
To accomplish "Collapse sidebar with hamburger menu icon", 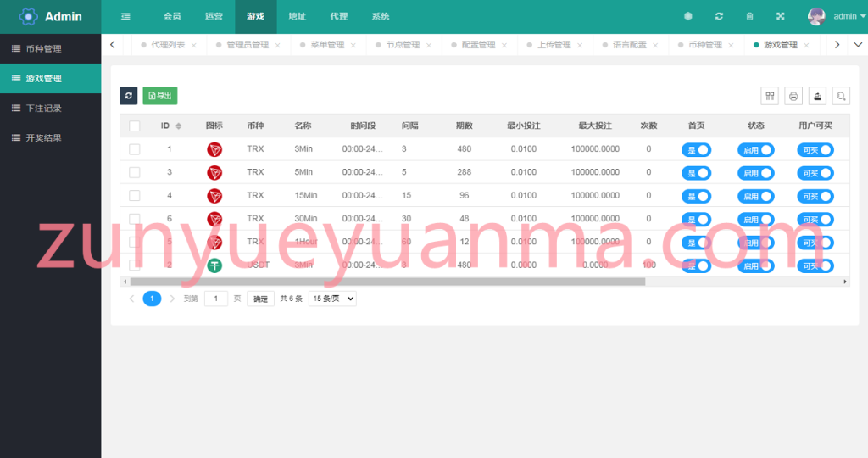I will pyautogui.click(x=125, y=17).
